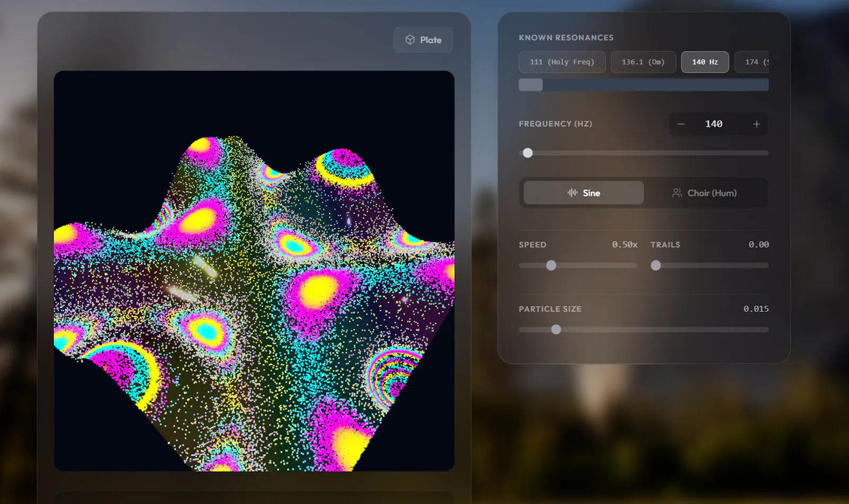Image resolution: width=849 pixels, height=504 pixels.
Task: Increase frequency with the plus button
Action: (757, 124)
